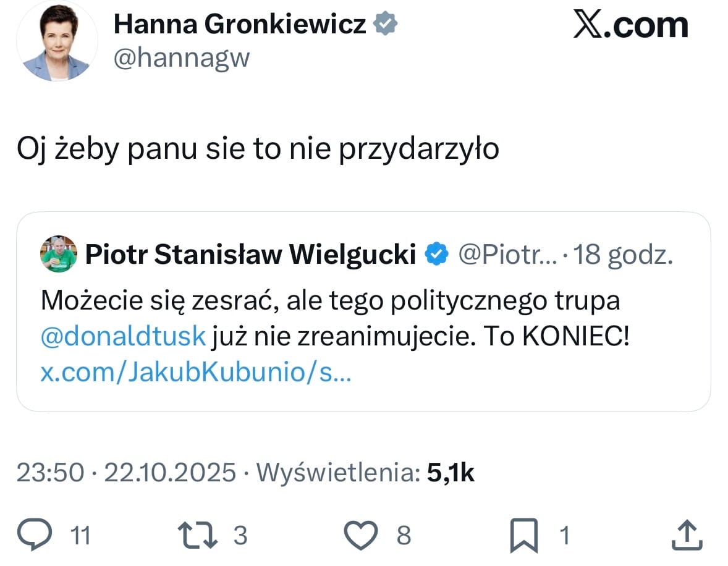Like the tweet with the heart icon
The height and width of the screenshot is (566, 728).
click(x=360, y=534)
